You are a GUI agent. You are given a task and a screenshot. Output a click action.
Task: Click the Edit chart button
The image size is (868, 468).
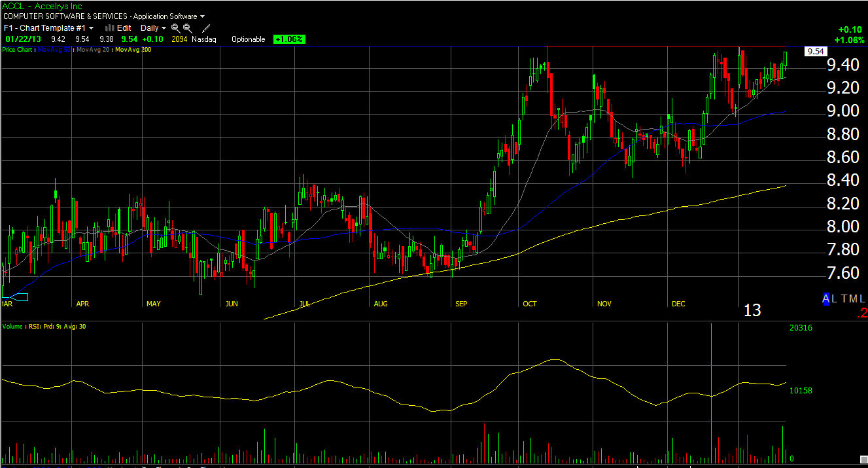(124, 28)
